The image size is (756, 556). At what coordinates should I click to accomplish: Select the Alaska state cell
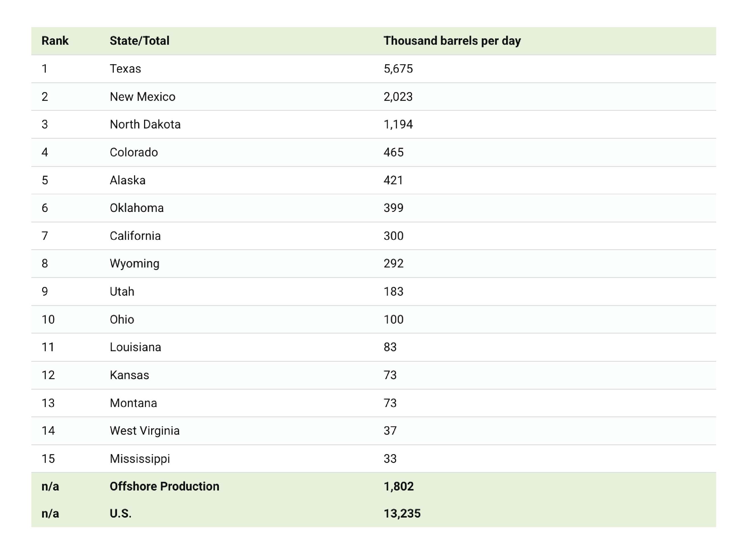[x=128, y=180]
